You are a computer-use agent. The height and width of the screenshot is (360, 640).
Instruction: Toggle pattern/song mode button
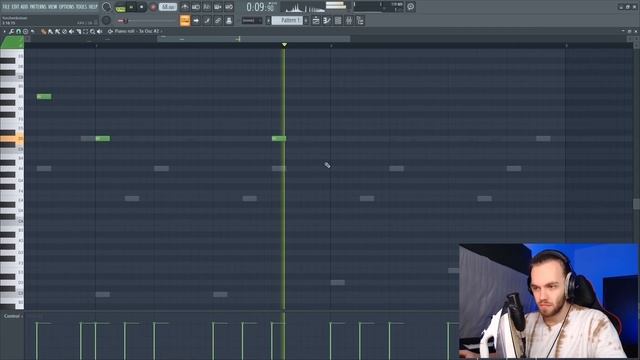point(120,8)
